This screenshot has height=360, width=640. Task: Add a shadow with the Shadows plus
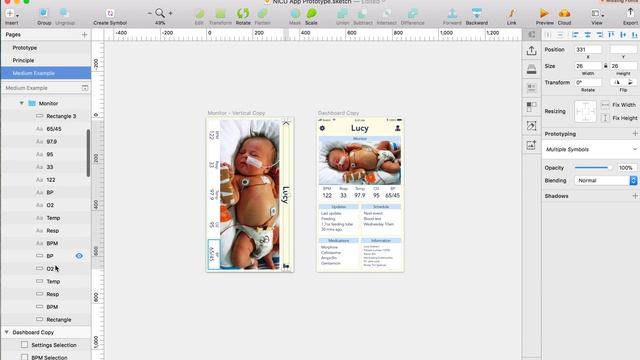[x=635, y=196]
